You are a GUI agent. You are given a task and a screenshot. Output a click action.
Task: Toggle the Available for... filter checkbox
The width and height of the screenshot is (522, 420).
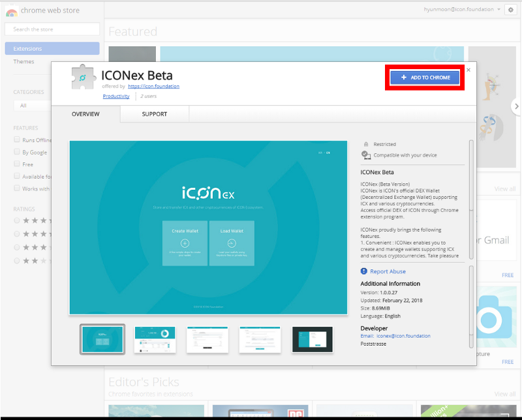click(17, 175)
